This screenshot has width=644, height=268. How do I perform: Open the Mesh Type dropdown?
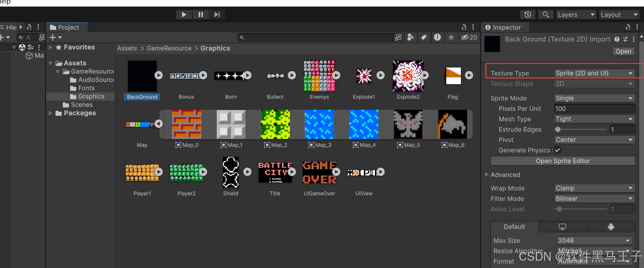point(594,119)
